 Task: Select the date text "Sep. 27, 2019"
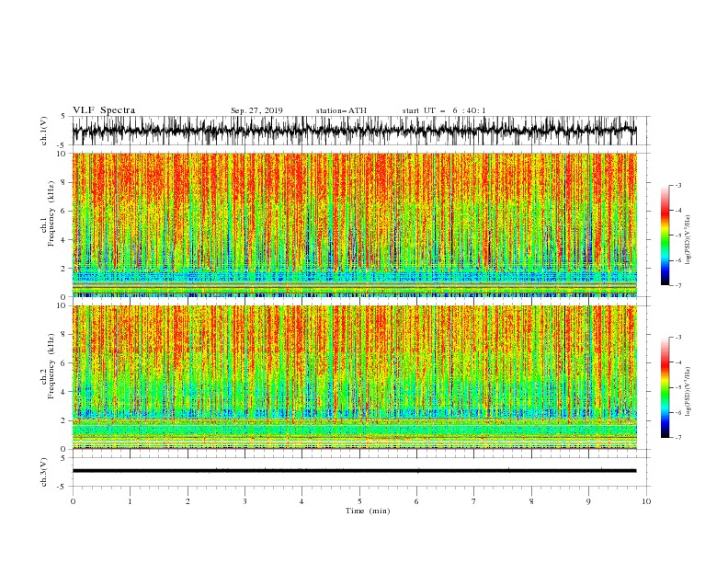tap(256, 110)
